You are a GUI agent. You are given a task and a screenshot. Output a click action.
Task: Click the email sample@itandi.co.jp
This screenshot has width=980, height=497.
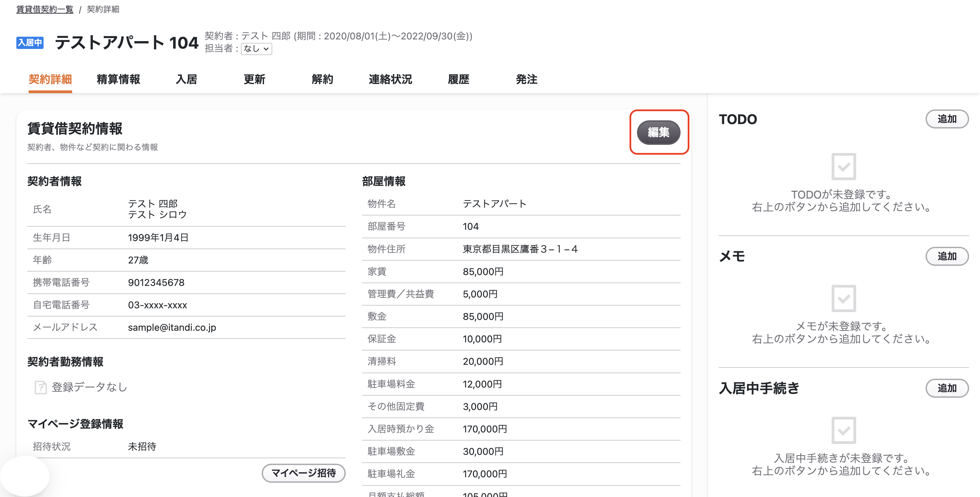172,327
